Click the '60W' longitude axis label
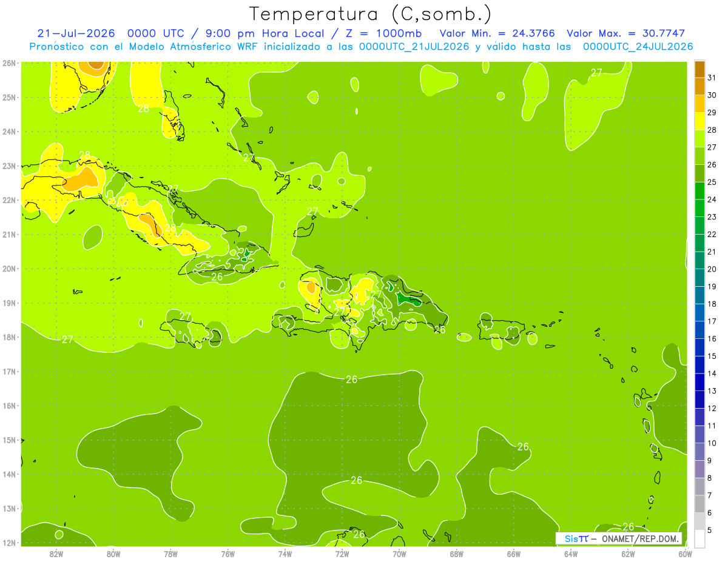728x562 pixels. click(686, 554)
